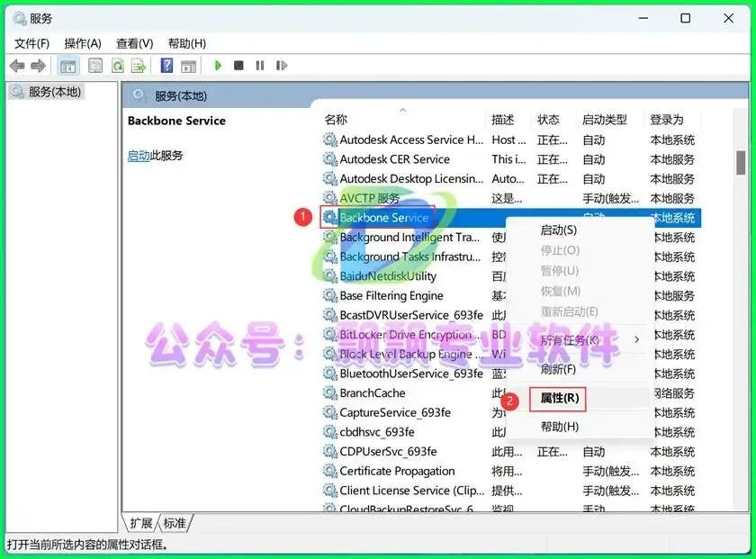Viewport: 756px width, 559px height.
Task: Select the Backbone Service row
Action: [511, 218]
